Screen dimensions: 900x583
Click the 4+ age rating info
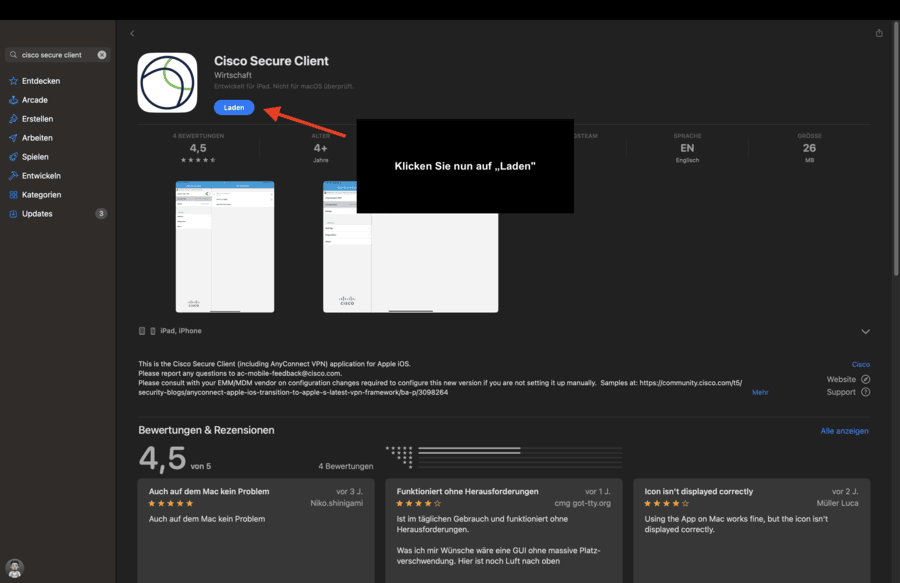pos(320,148)
